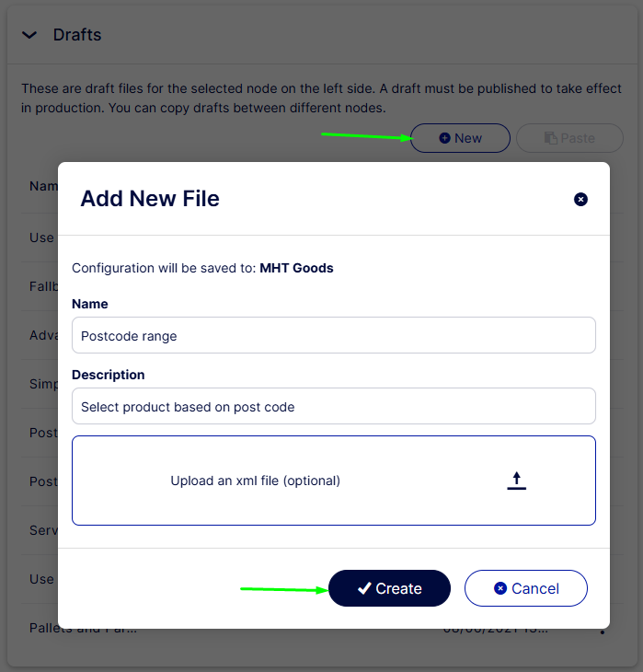The image size is (643, 672).
Task: Click the plus icon on New button
Action: (445, 138)
